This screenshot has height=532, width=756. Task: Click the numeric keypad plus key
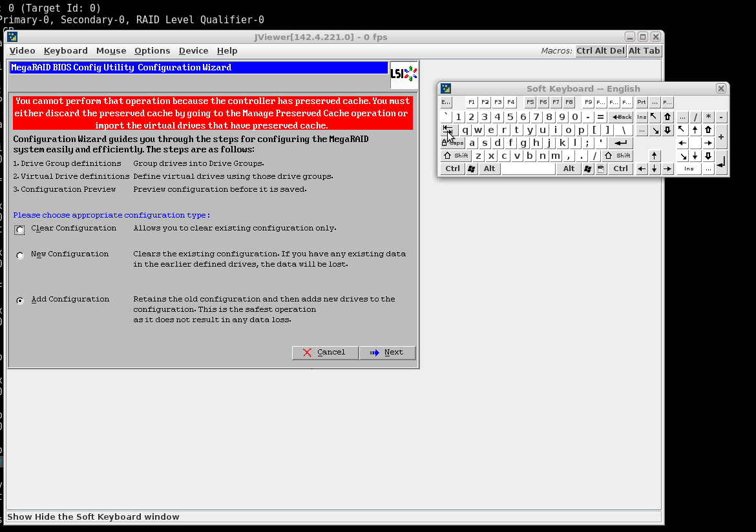click(721, 137)
